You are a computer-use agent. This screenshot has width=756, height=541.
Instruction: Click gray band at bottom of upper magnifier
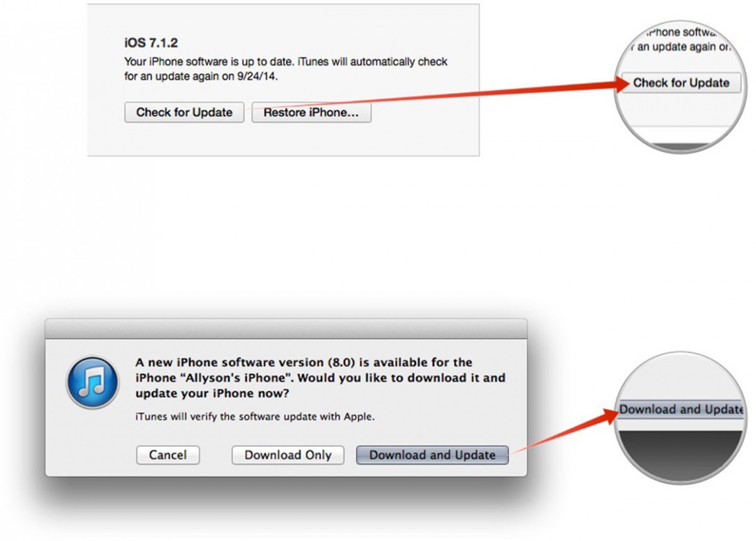point(679,147)
